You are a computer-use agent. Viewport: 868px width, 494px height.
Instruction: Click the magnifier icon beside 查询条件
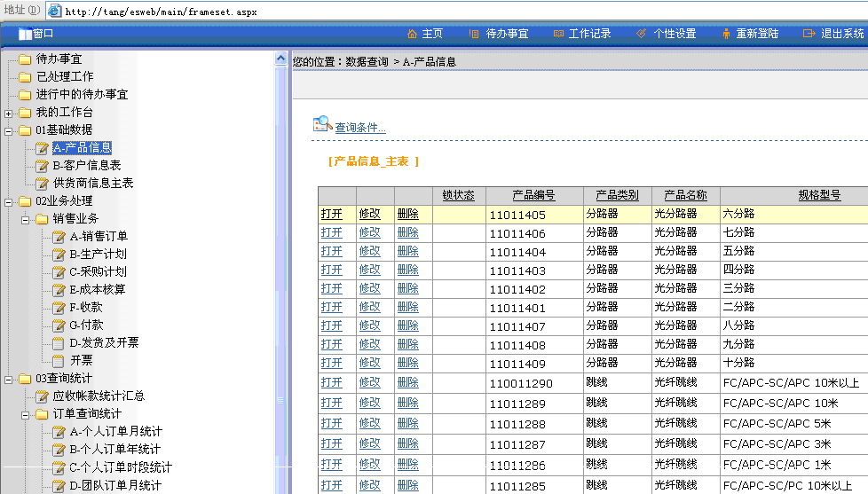click(x=322, y=125)
